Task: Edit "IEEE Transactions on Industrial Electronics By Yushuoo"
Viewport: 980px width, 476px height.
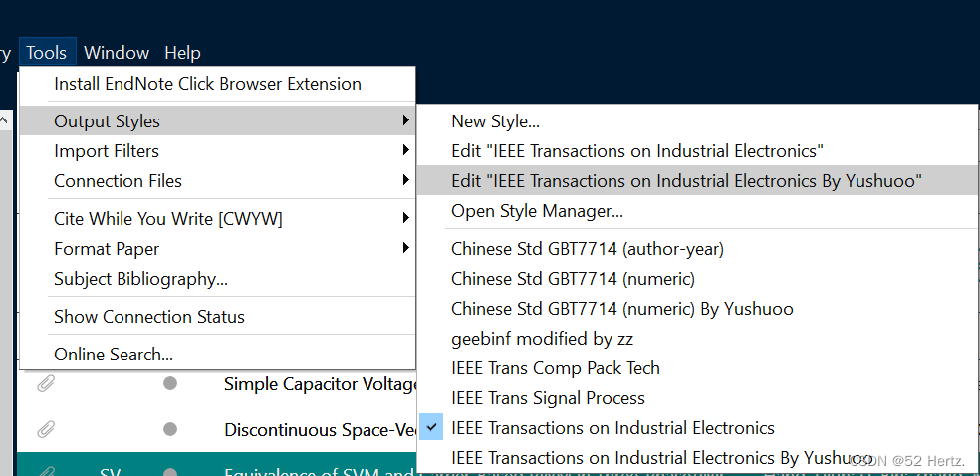Action: 697,181
